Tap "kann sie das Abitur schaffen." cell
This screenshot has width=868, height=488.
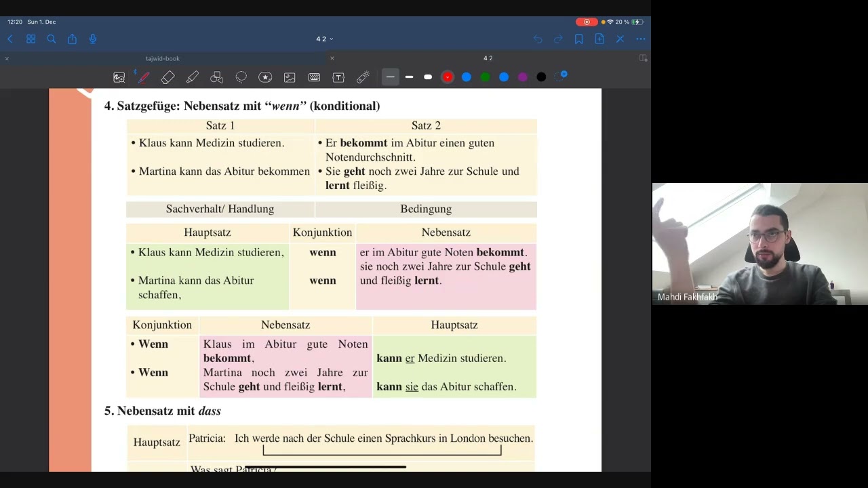point(446,386)
